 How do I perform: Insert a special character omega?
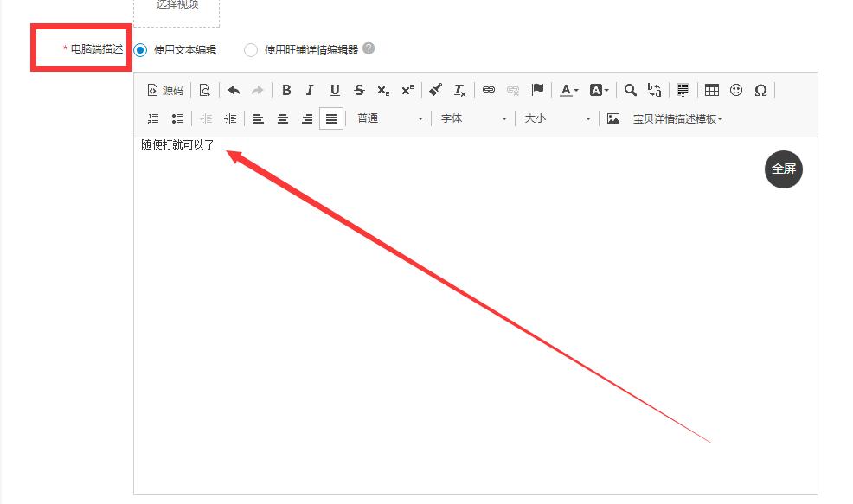760,90
